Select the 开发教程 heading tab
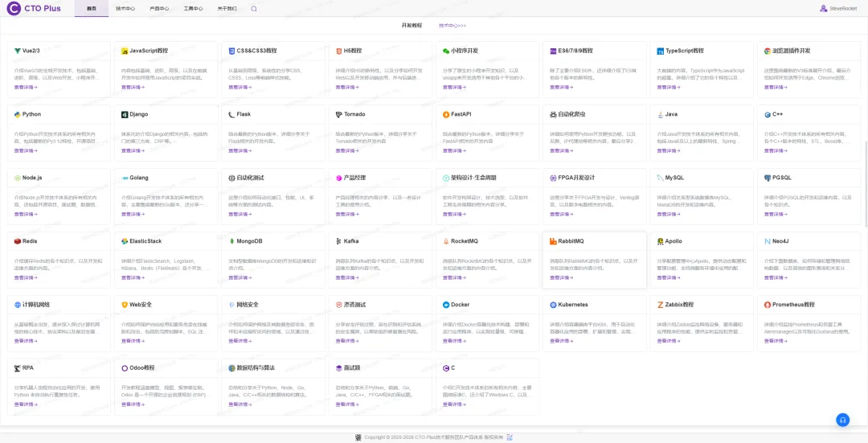The height and width of the screenshot is (443, 868). point(411,26)
